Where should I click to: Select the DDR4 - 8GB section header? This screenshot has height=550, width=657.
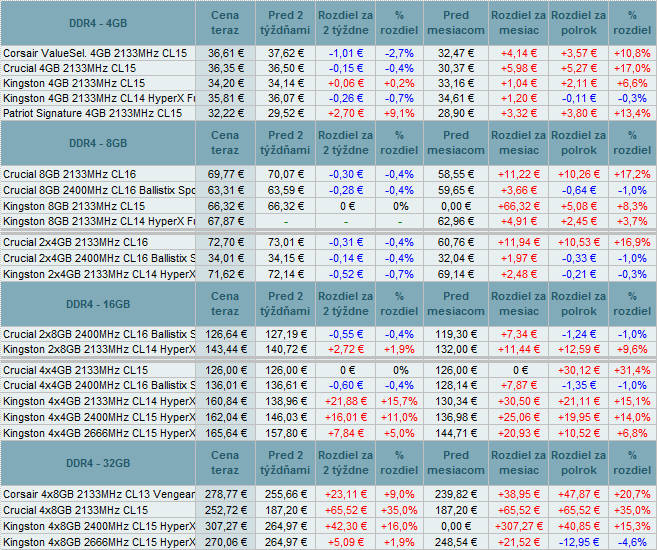tap(98, 143)
